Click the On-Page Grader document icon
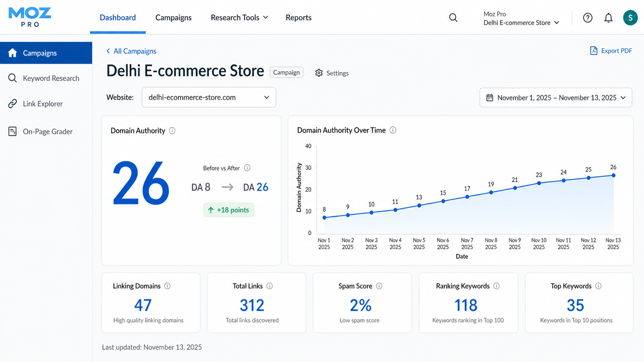This screenshot has height=362, width=644. point(12,131)
